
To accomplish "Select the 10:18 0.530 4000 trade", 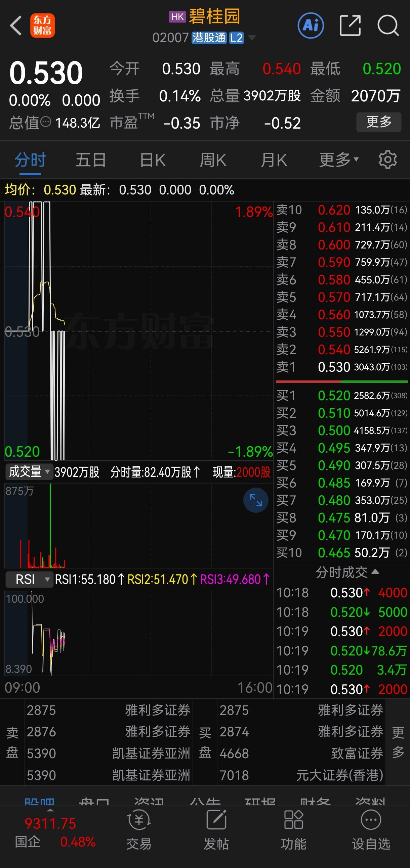I will pyautogui.click(x=341, y=593).
